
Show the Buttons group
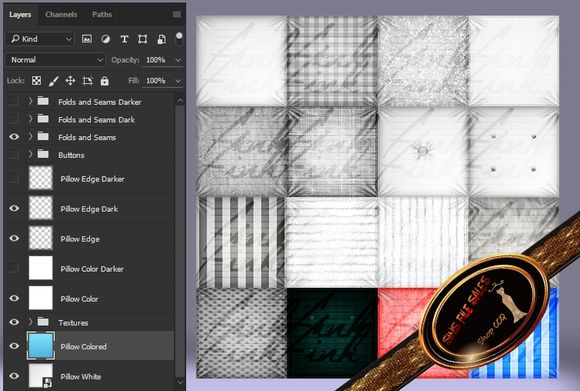[14, 154]
